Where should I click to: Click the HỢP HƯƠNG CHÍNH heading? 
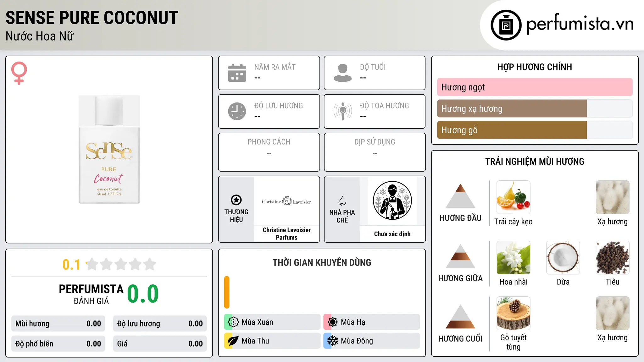[x=535, y=67]
